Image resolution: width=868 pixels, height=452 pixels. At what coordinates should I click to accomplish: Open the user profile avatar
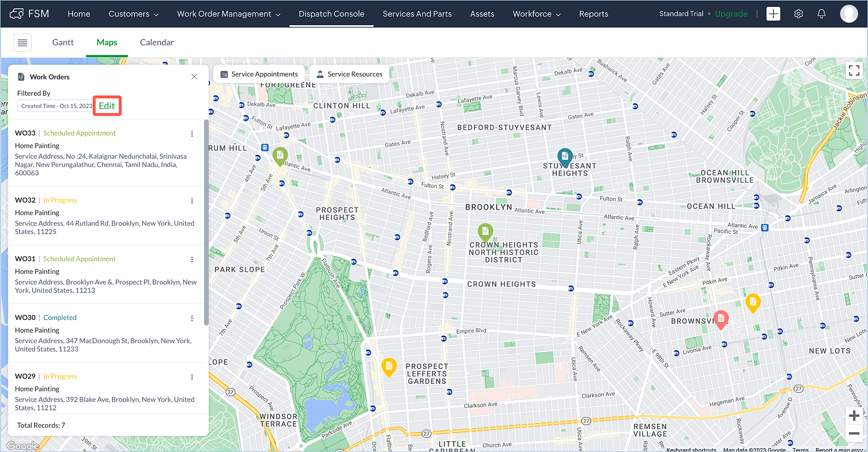849,14
